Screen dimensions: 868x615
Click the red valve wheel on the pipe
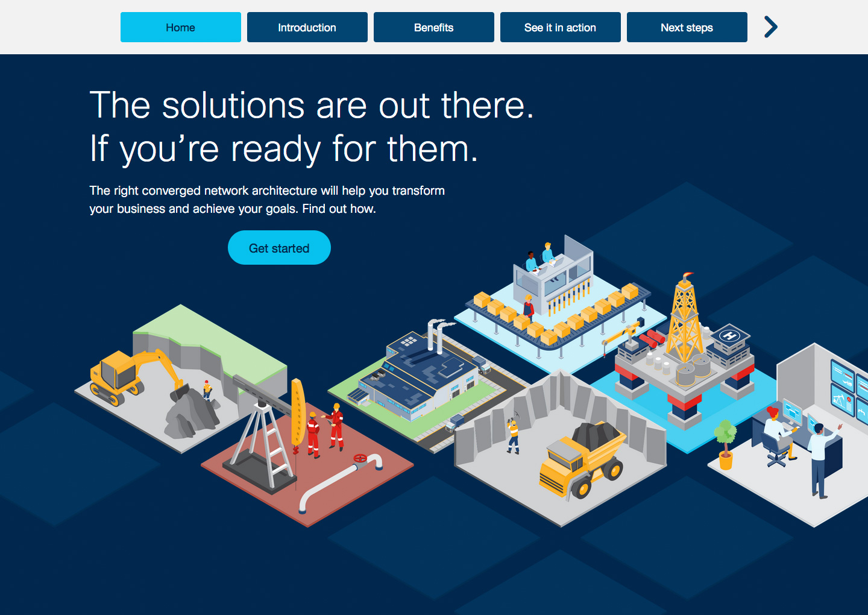click(x=360, y=459)
